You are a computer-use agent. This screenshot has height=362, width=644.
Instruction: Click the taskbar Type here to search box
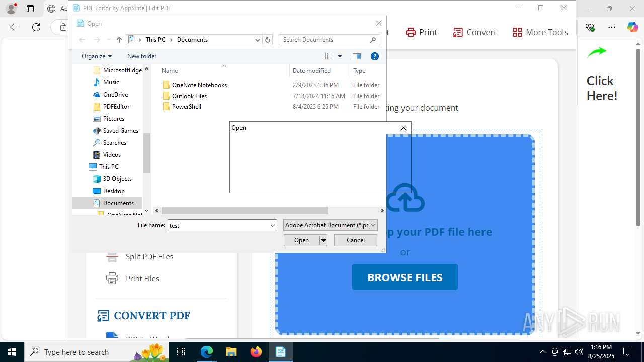tap(97, 352)
